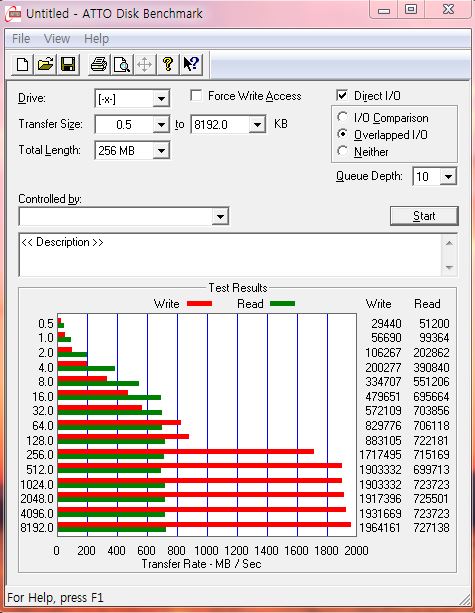Click the red write bar for 8192.0

[204, 525]
